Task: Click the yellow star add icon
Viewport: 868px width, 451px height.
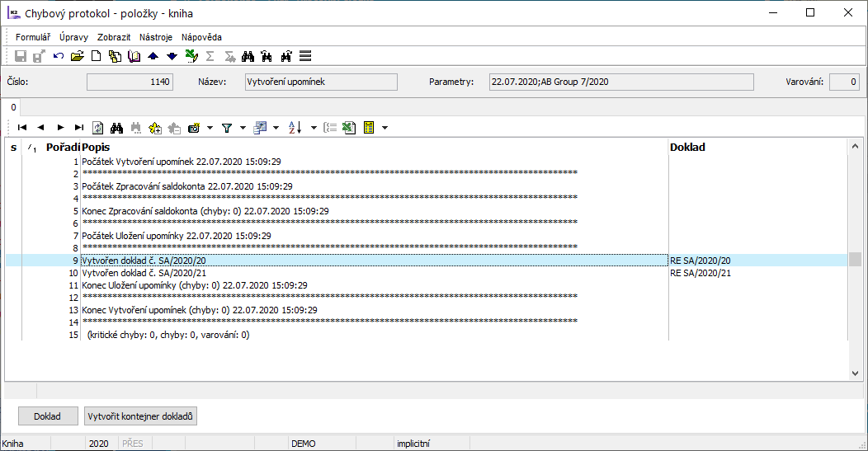Action: (155, 128)
